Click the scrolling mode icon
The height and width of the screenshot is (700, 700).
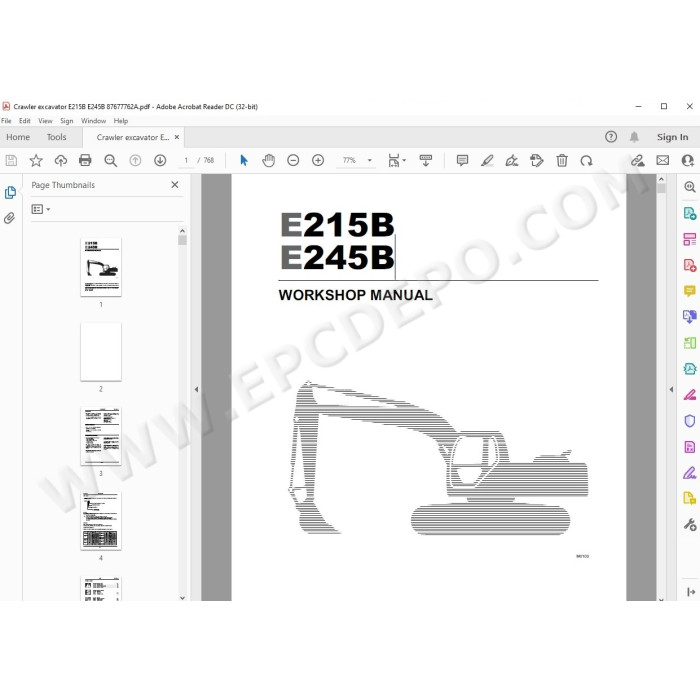[425, 160]
